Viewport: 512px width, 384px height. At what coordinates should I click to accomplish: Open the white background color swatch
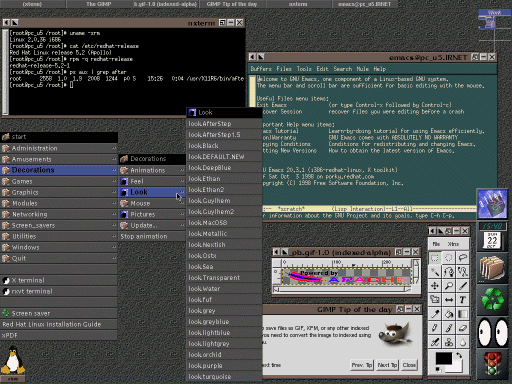(456, 367)
